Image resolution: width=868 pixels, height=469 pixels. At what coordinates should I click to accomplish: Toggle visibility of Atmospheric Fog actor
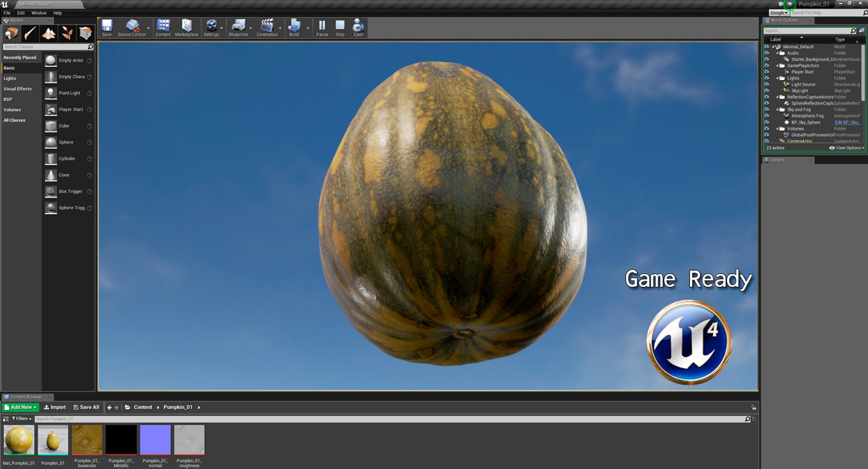tap(766, 116)
